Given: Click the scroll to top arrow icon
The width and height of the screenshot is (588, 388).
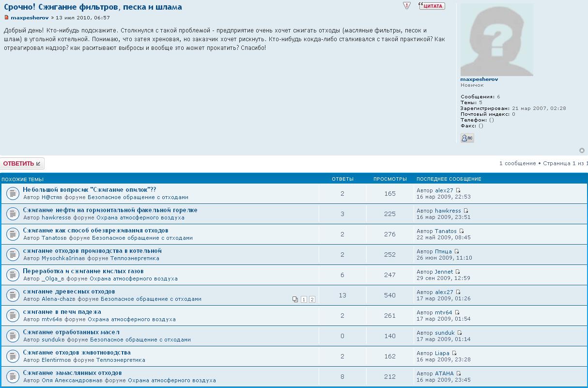Looking at the screenshot, I should 582,151.
